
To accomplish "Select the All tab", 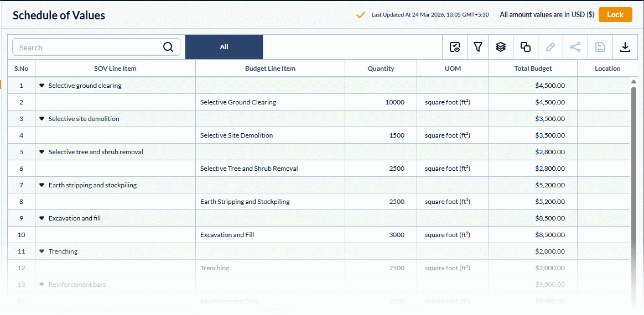I will (x=224, y=47).
